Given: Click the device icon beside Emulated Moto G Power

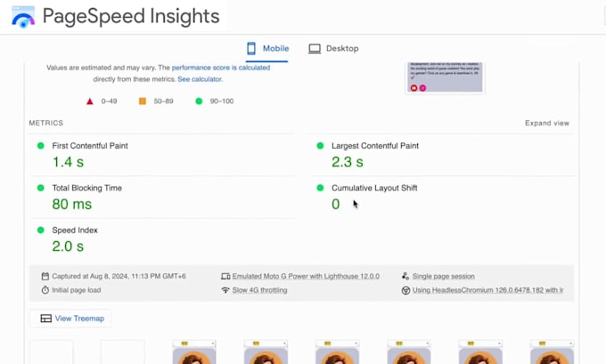Looking at the screenshot, I should click(x=225, y=277).
